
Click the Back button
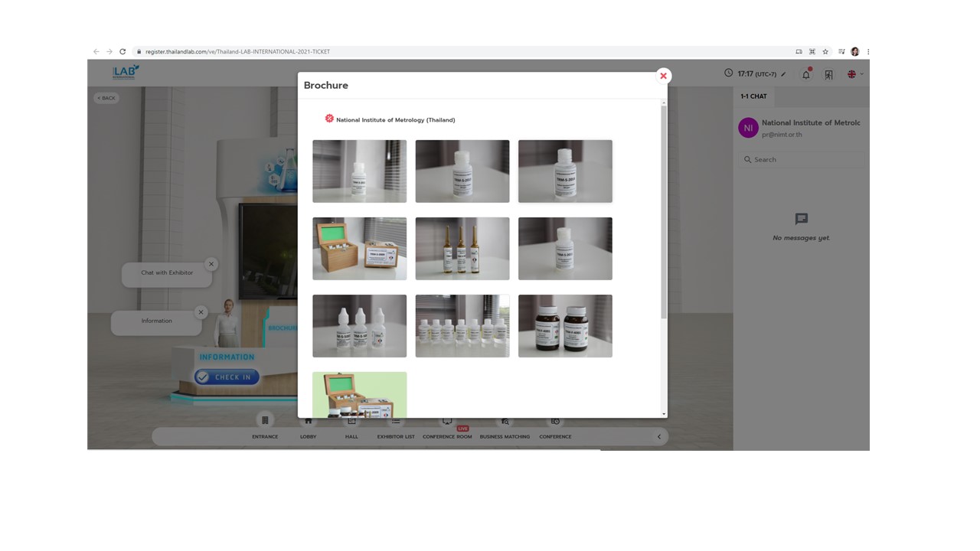tap(106, 98)
